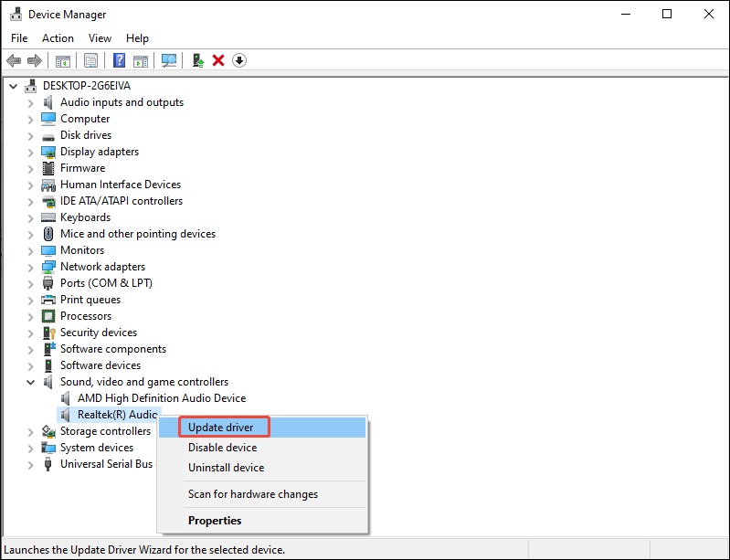The height and width of the screenshot is (560, 730).
Task: Select the DESKTOP-2G6EIVA label
Action: 87,86
